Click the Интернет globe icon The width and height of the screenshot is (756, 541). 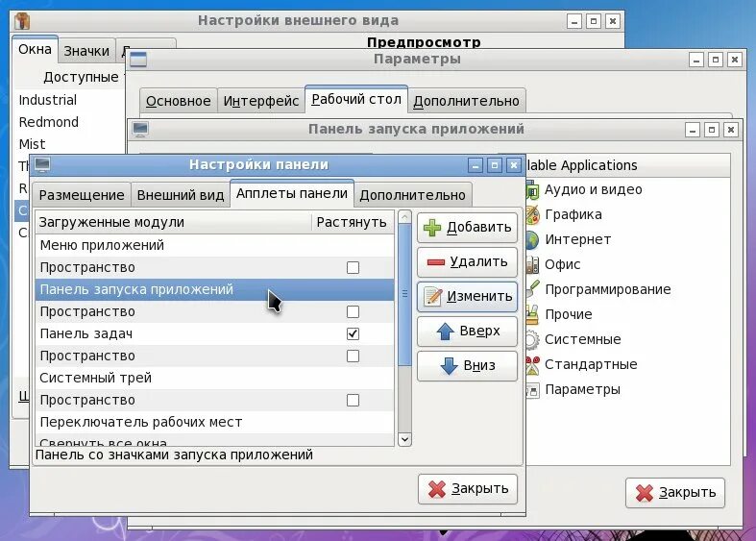(x=532, y=239)
